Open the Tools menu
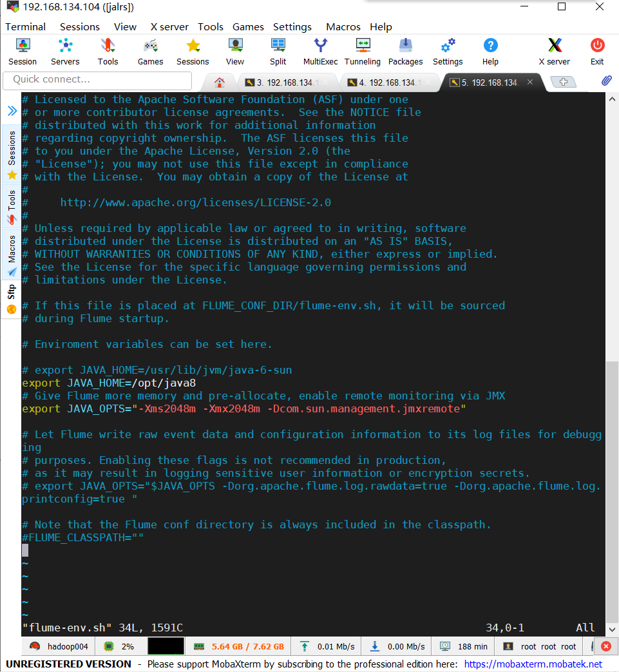 point(211,26)
